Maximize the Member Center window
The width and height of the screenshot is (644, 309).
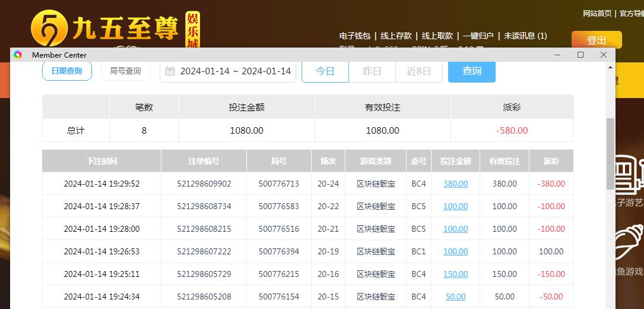[x=580, y=55]
